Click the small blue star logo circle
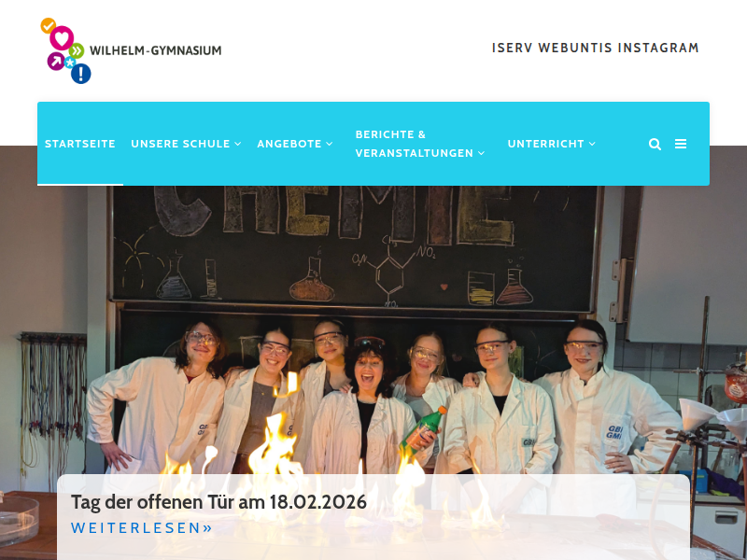Screen dimensions: 747x560 point(70,63)
